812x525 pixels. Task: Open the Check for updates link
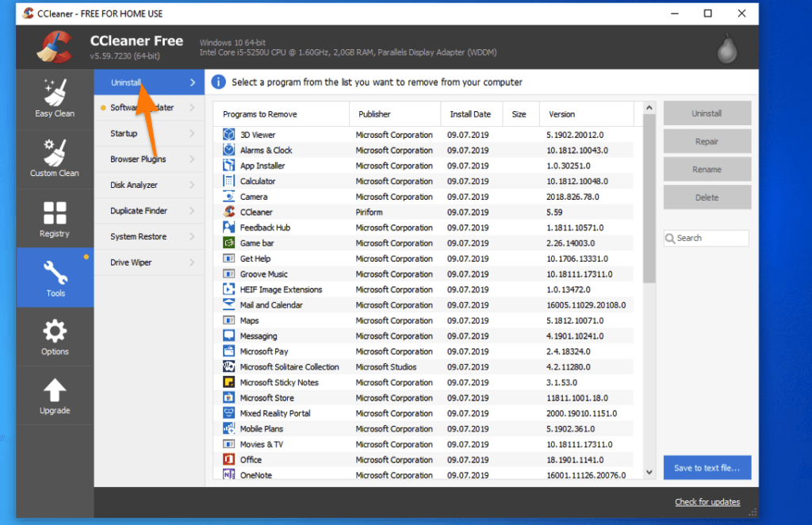pyautogui.click(x=707, y=502)
